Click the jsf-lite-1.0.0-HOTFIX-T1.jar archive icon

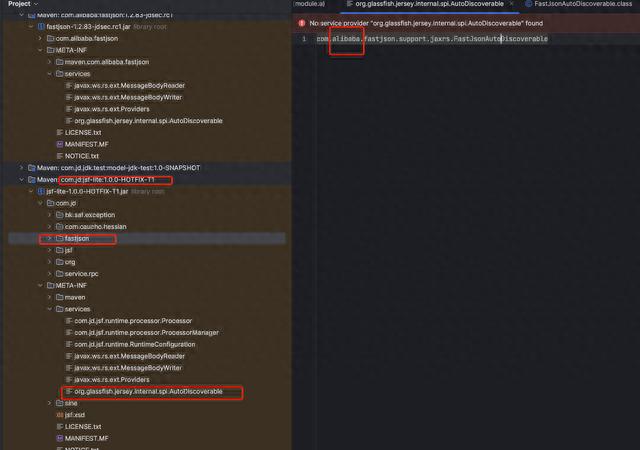(41, 192)
